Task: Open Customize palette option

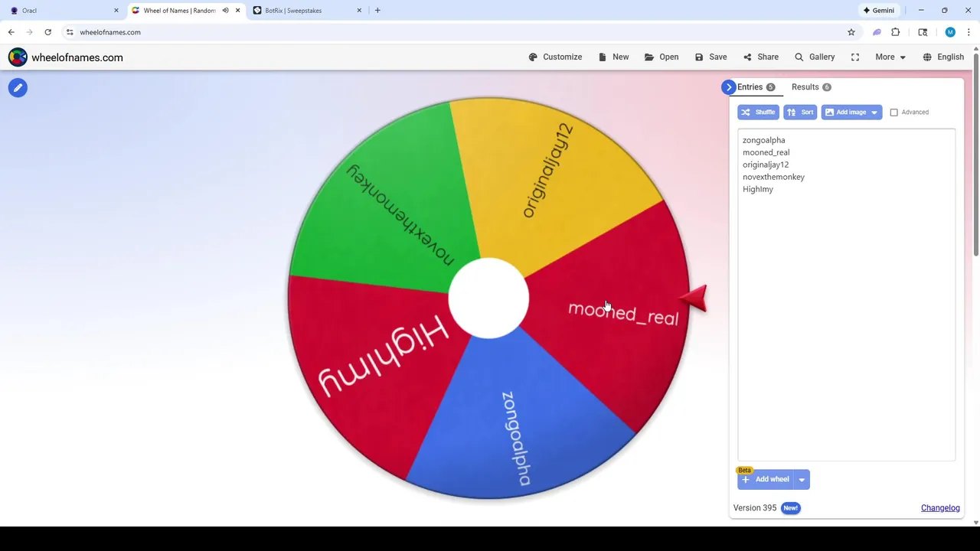Action: click(x=555, y=57)
